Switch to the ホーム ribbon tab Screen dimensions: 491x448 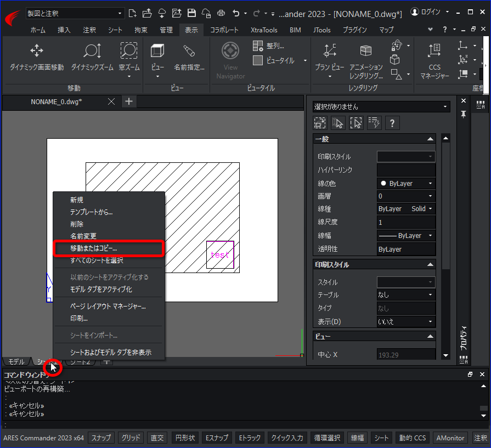click(38, 30)
